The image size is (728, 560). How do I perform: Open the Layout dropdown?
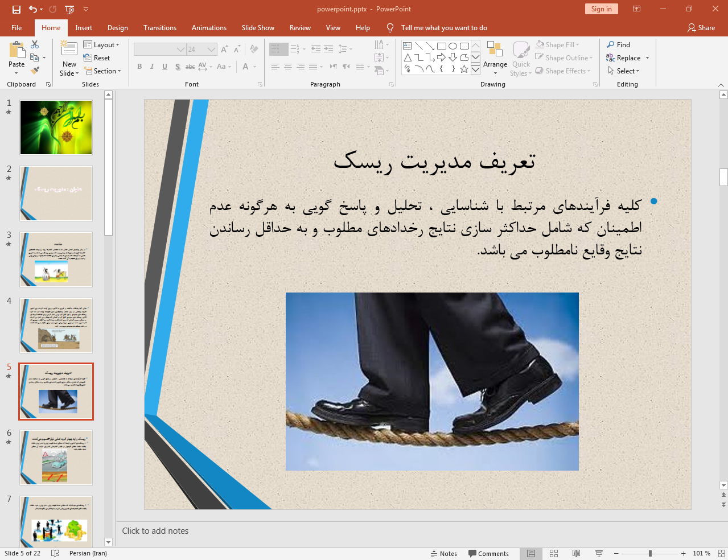[101, 44]
